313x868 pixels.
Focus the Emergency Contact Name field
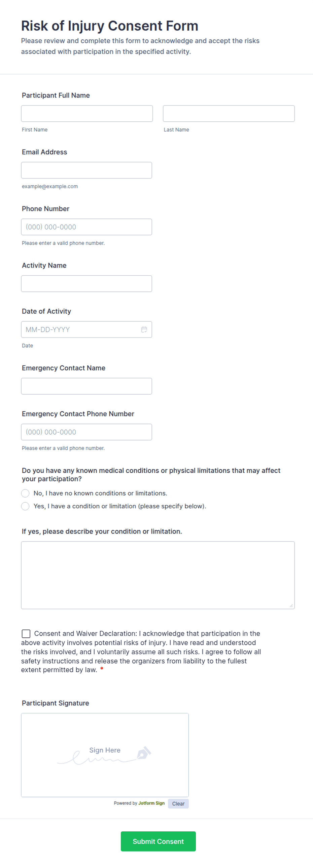(x=87, y=386)
